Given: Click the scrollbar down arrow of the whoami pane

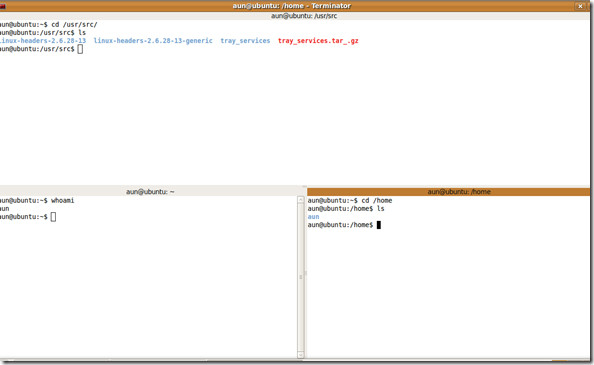Looking at the screenshot, I should click(x=301, y=354).
